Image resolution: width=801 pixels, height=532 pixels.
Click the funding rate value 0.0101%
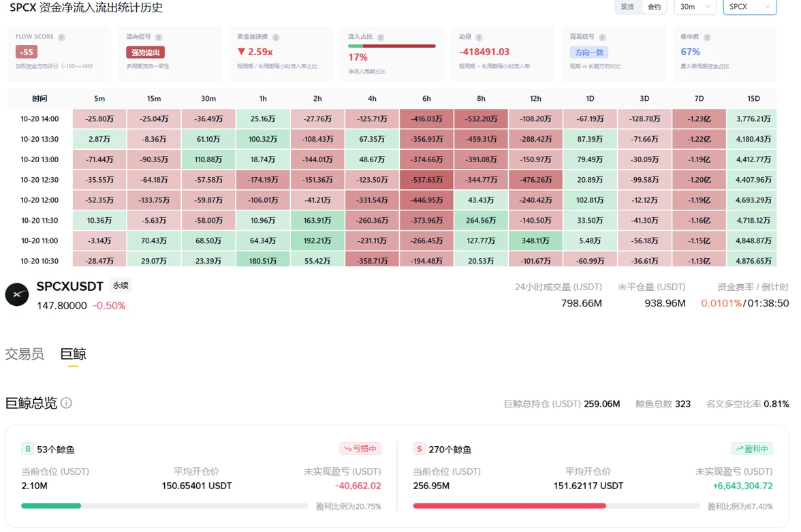click(721, 303)
